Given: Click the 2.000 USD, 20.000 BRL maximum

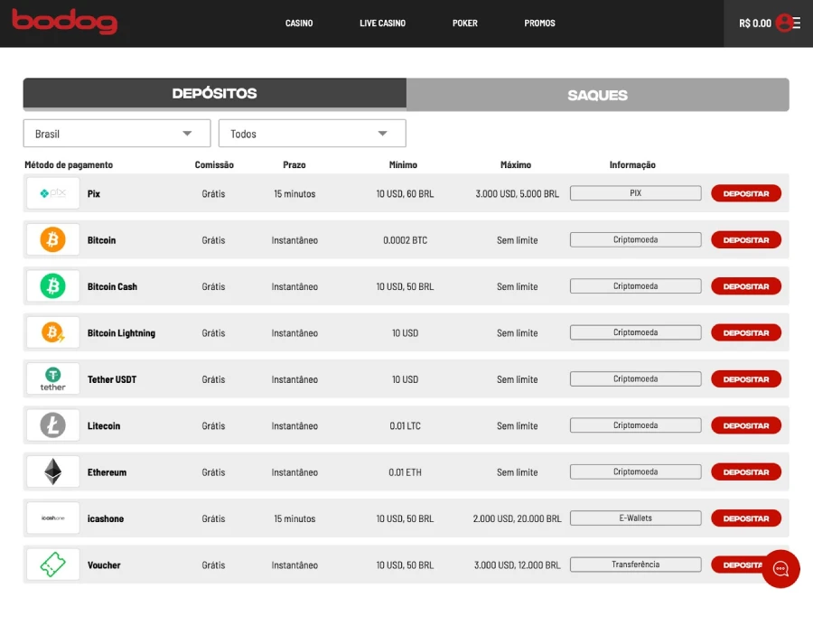Looking at the screenshot, I should (x=518, y=518).
